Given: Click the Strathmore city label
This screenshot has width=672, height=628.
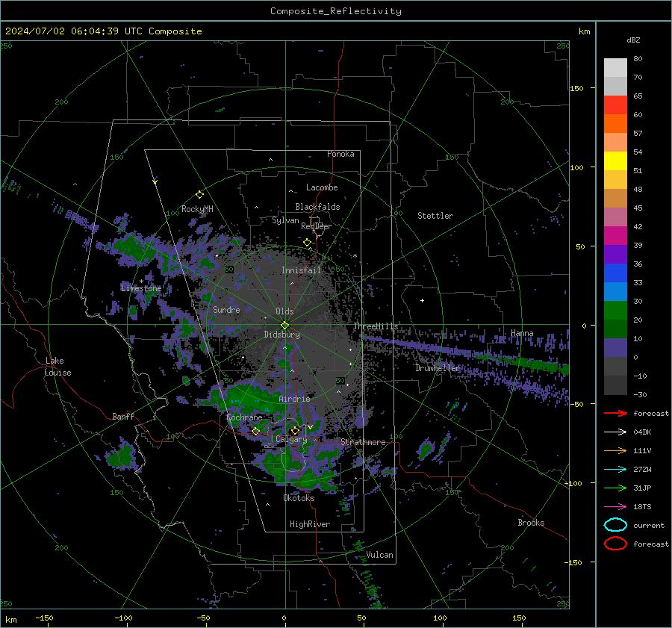Looking at the screenshot, I should (x=363, y=442).
